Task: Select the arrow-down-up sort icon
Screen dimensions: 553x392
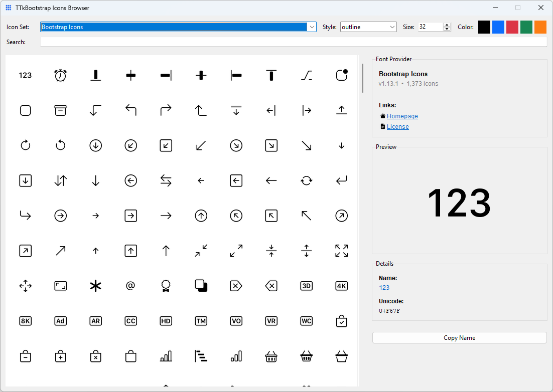Action: point(60,180)
